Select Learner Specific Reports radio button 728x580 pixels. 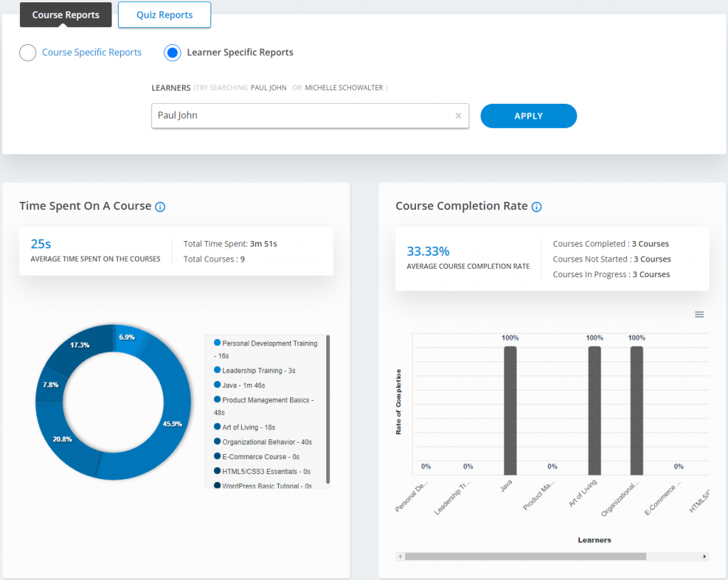pos(172,53)
